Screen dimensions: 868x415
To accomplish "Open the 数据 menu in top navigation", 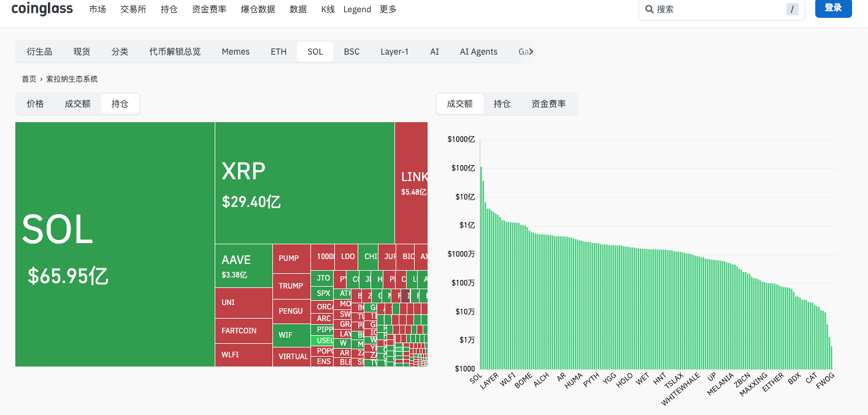I will (x=298, y=9).
